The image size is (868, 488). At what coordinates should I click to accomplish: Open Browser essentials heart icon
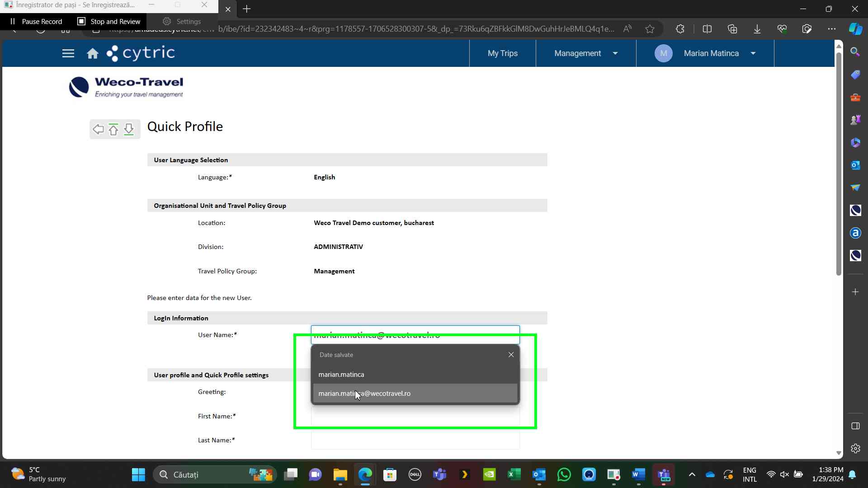pos(782,29)
